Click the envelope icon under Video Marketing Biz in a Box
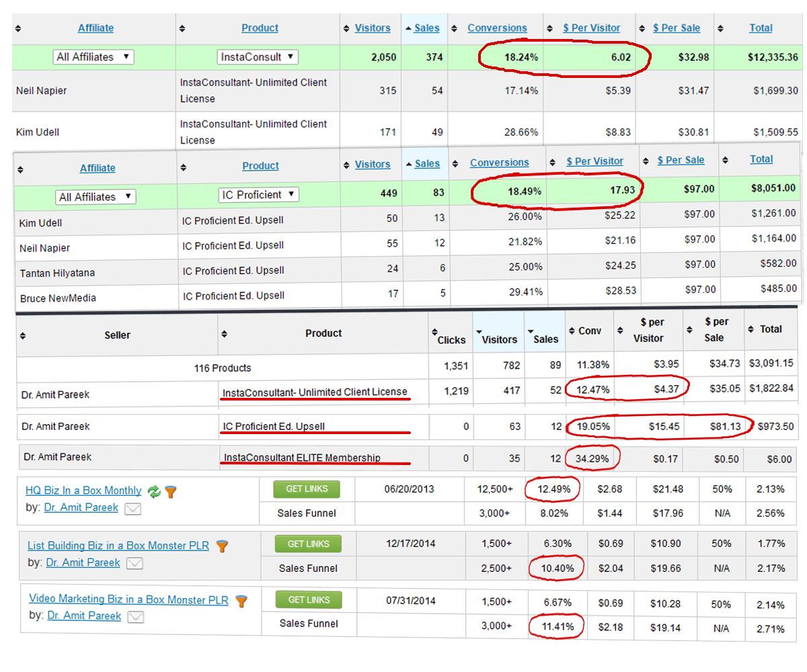The image size is (807, 672). pos(137,616)
